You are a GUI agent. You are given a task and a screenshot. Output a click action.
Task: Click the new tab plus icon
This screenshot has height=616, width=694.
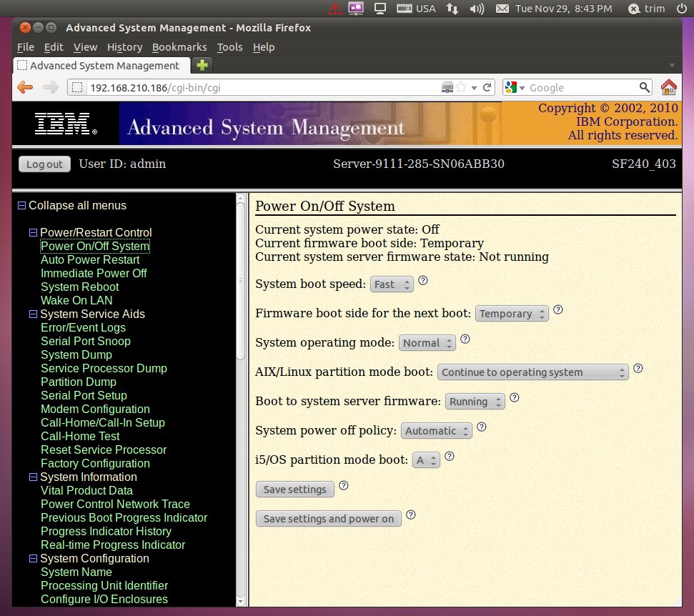(x=202, y=65)
